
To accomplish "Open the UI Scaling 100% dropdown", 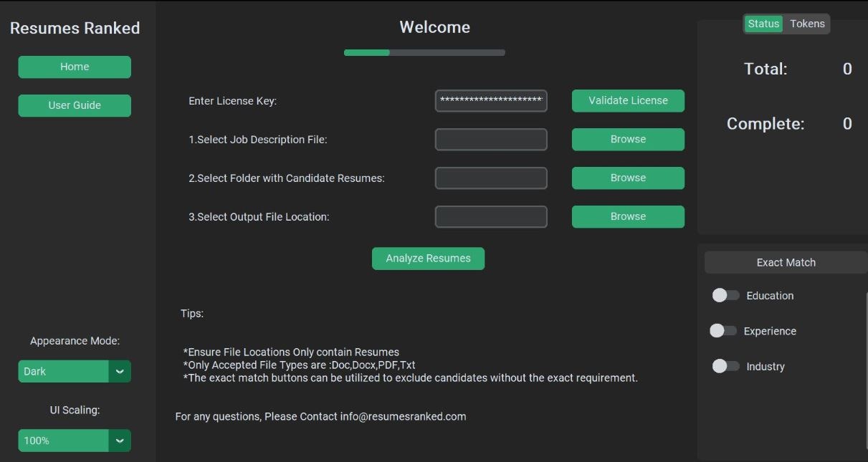I will tap(75, 441).
